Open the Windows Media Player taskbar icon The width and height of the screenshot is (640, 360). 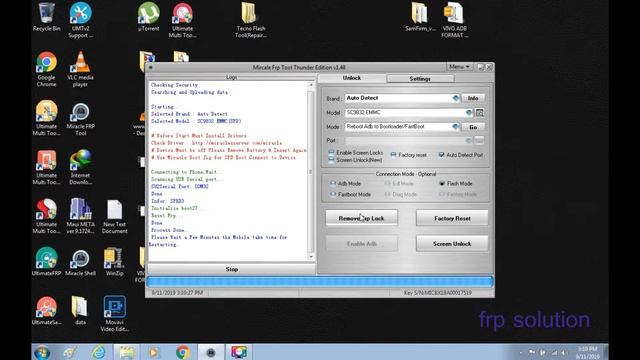click(154, 352)
